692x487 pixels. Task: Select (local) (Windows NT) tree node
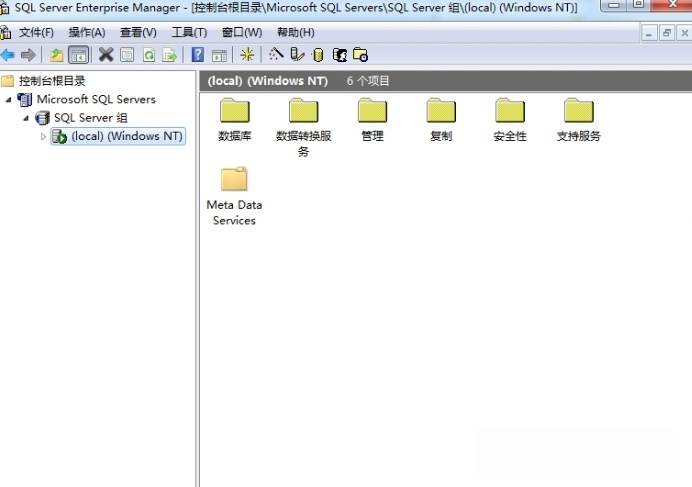coord(127,136)
